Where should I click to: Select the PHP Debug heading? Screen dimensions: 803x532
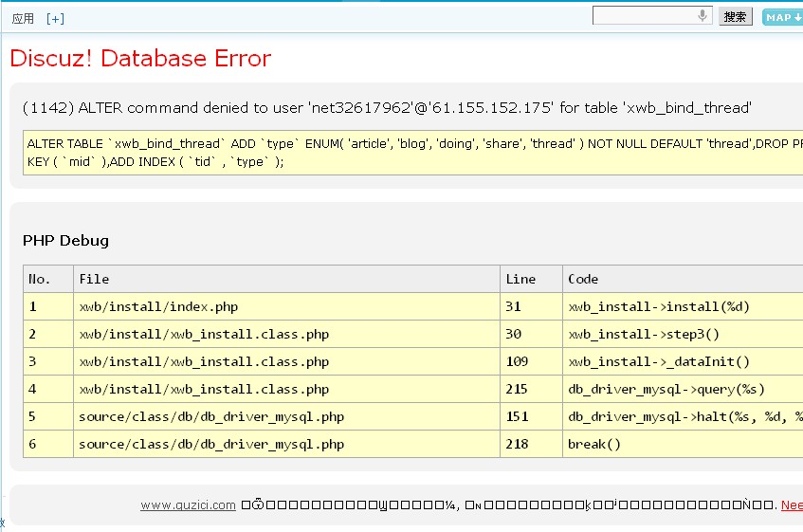tap(65, 240)
